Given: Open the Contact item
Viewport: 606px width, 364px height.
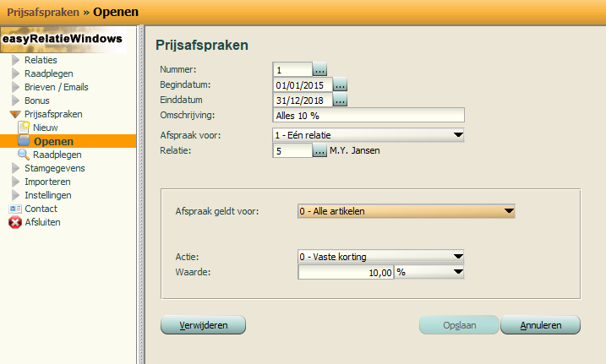Looking at the screenshot, I should [41, 209].
